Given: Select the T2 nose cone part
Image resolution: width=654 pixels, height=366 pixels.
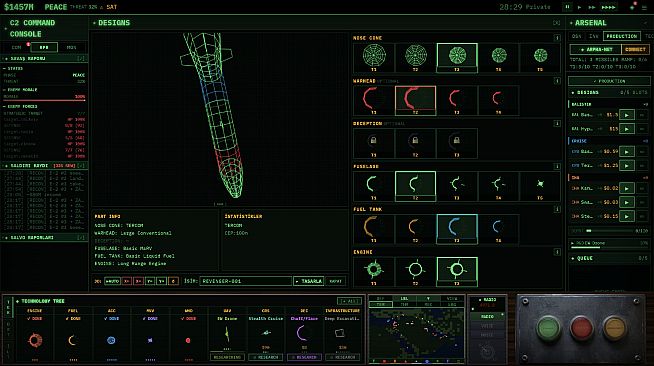Looking at the screenshot, I should point(415,58).
